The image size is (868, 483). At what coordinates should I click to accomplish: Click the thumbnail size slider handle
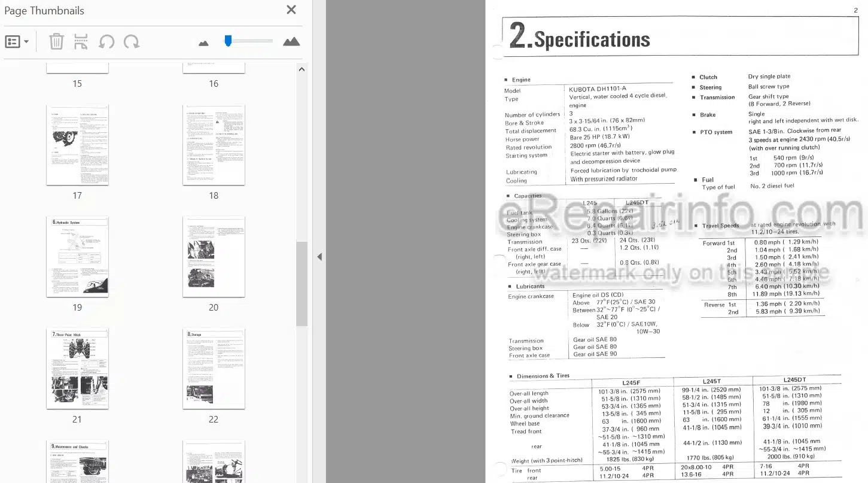click(x=228, y=41)
